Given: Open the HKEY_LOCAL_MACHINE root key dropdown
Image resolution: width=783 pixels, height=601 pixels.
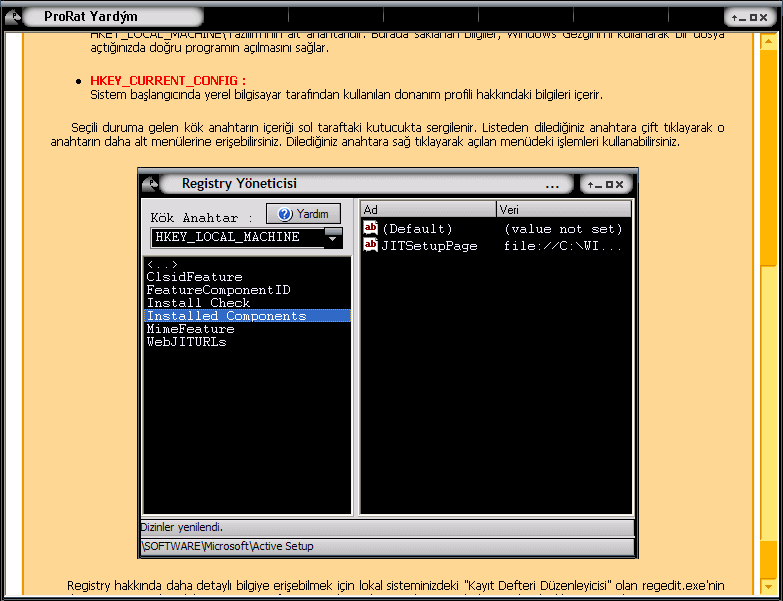Looking at the screenshot, I should point(333,237).
